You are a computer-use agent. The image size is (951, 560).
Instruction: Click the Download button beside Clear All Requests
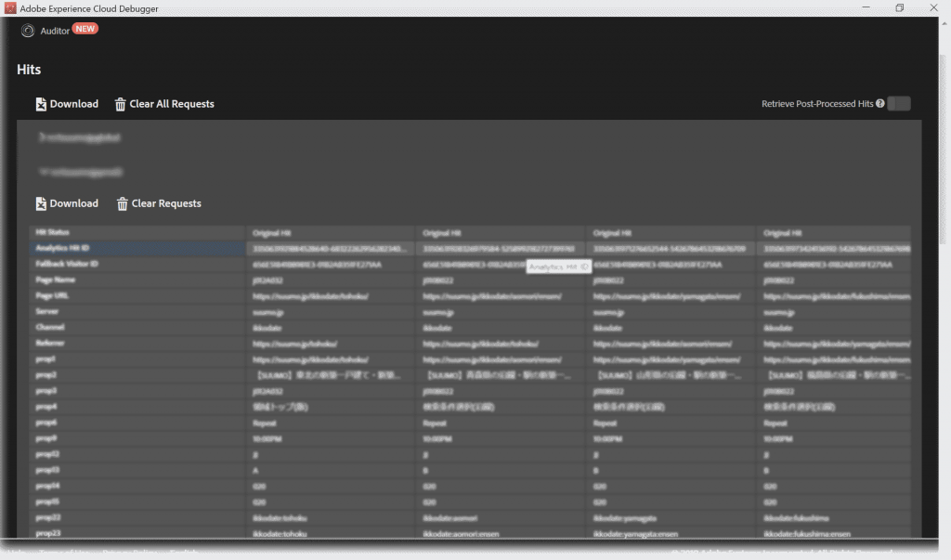67,104
